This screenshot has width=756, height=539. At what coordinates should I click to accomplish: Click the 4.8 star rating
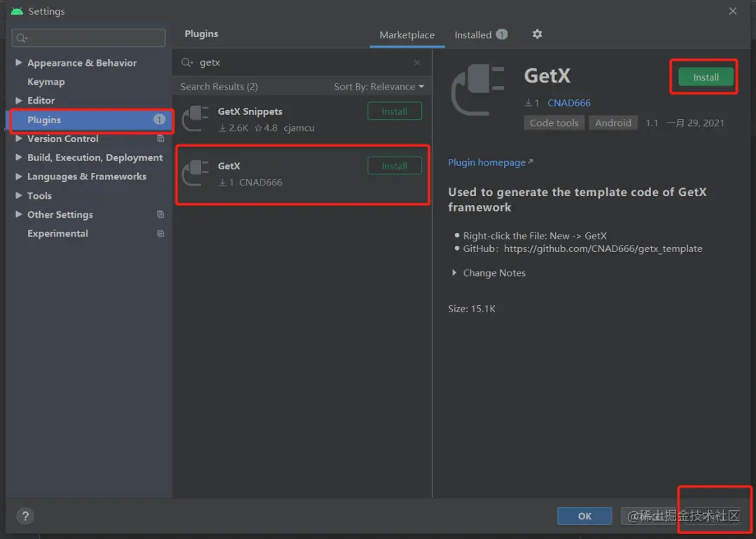266,128
